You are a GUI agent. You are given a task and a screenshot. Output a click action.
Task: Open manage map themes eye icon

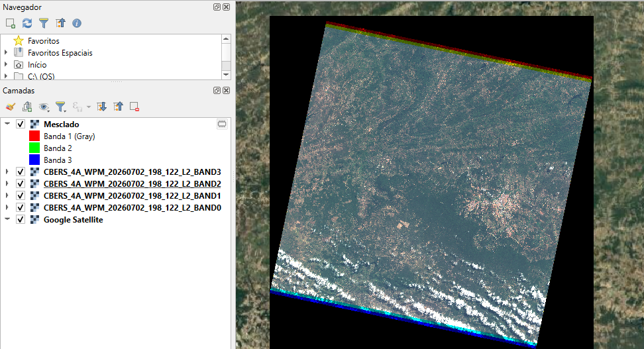point(44,107)
